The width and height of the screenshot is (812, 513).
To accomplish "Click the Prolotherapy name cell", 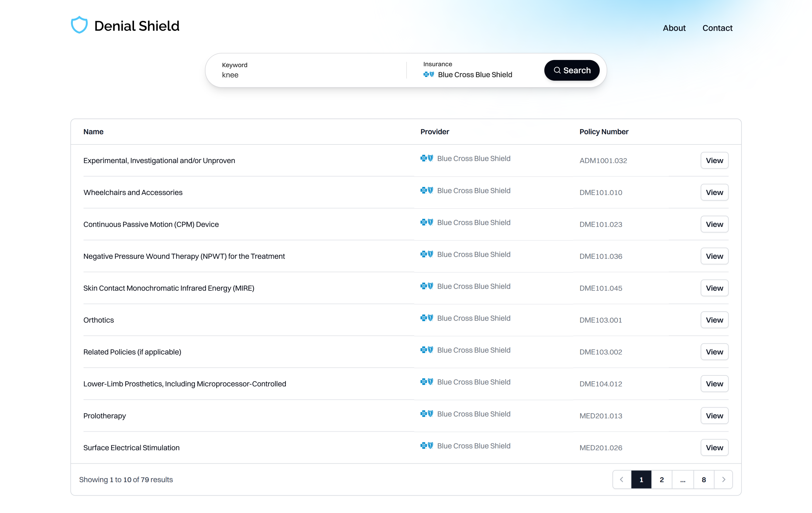I will (105, 416).
